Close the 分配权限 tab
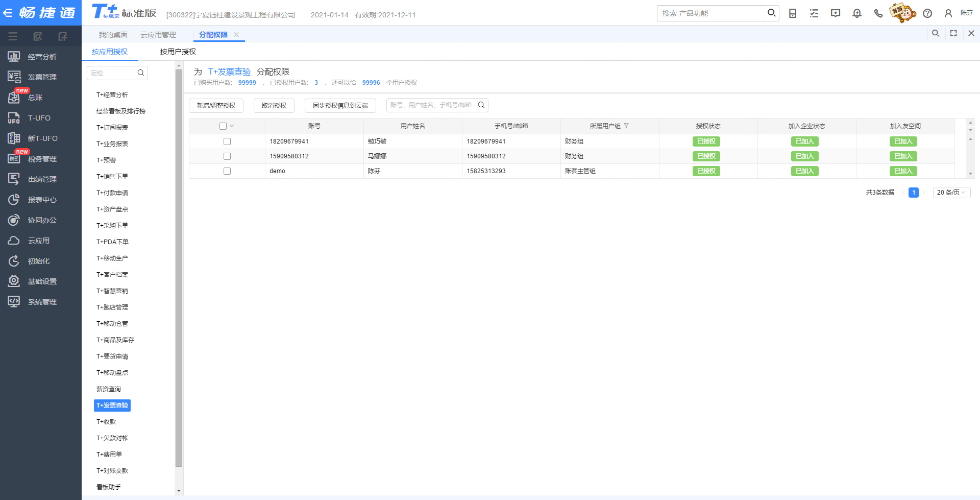The height and width of the screenshot is (500, 980). tap(236, 35)
